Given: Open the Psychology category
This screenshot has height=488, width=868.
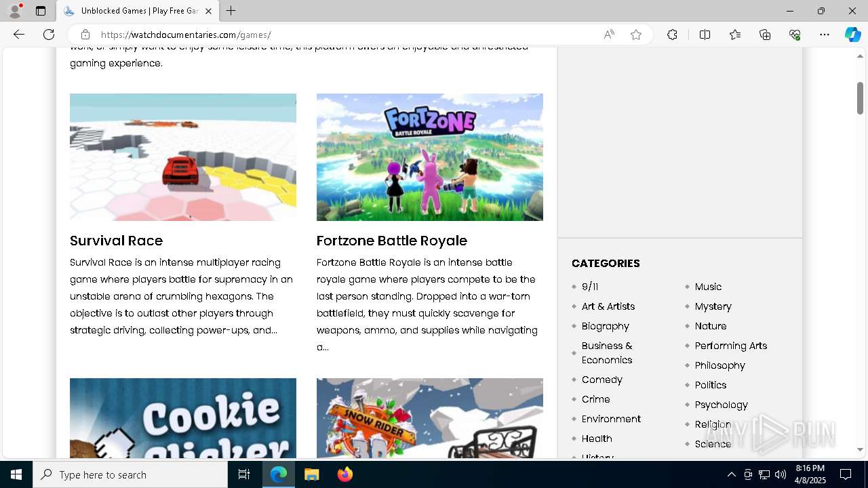Looking at the screenshot, I should point(722,405).
